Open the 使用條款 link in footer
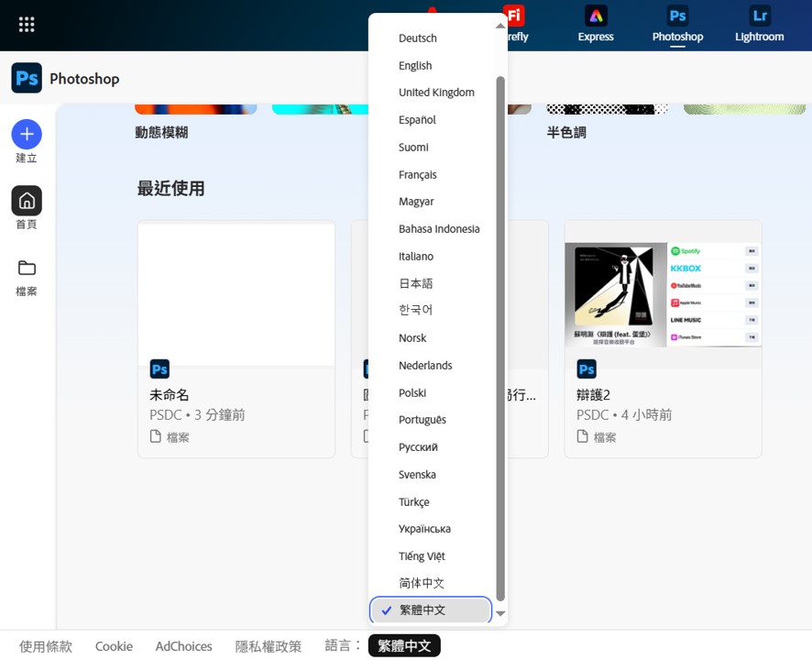This screenshot has height=660, width=812. [x=46, y=646]
